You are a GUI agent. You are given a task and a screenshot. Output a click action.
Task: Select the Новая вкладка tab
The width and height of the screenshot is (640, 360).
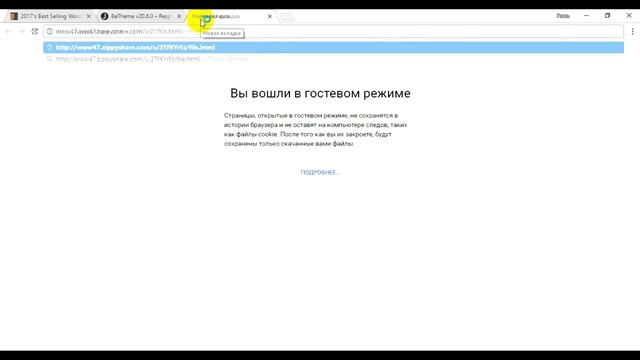231,16
